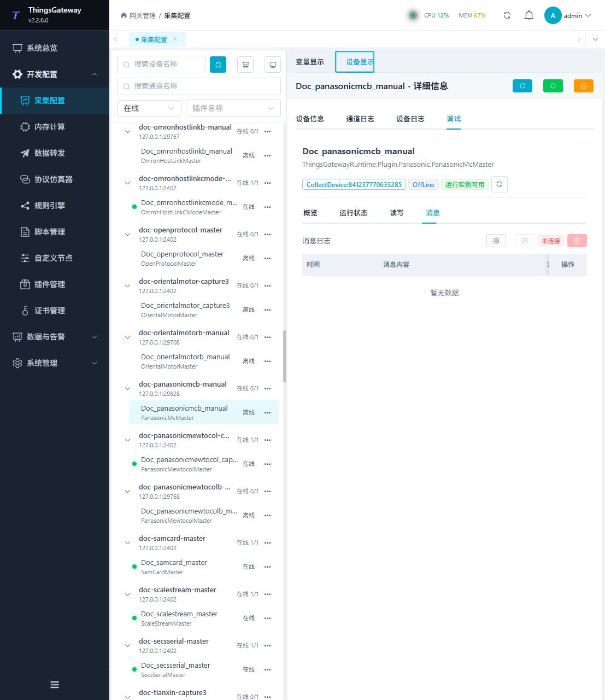
Task: Open the 在线 status filter dropdown
Action: [149, 108]
